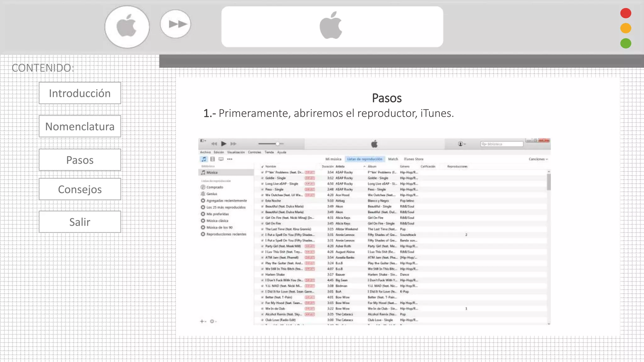Sort songs by Género column header
This screenshot has width=644, height=362.
click(405, 167)
